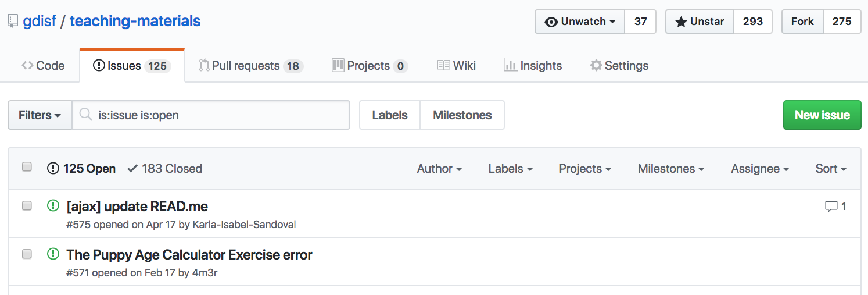Open the teaching-materials repository link

pyautogui.click(x=135, y=22)
